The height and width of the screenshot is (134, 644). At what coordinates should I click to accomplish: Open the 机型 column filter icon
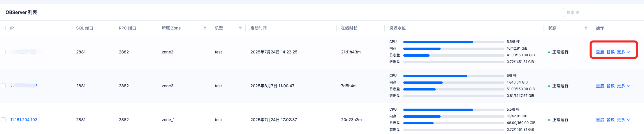(x=240, y=28)
